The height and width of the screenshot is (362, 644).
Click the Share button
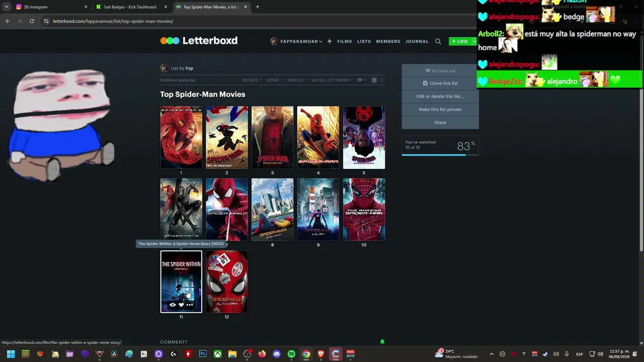click(x=440, y=123)
